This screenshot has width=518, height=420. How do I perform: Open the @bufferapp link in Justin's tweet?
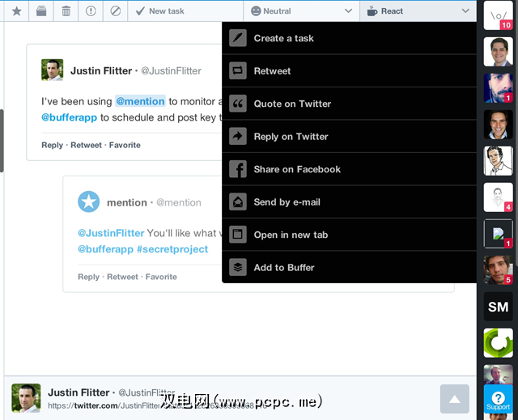tap(69, 117)
